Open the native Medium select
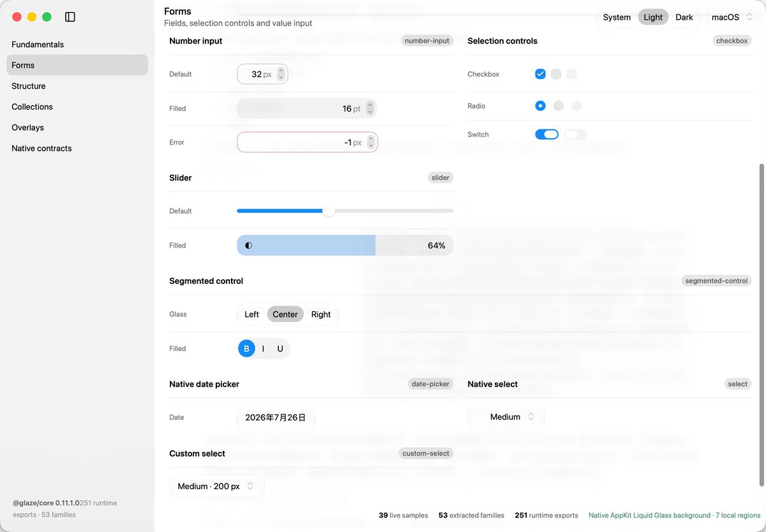 [506, 417]
